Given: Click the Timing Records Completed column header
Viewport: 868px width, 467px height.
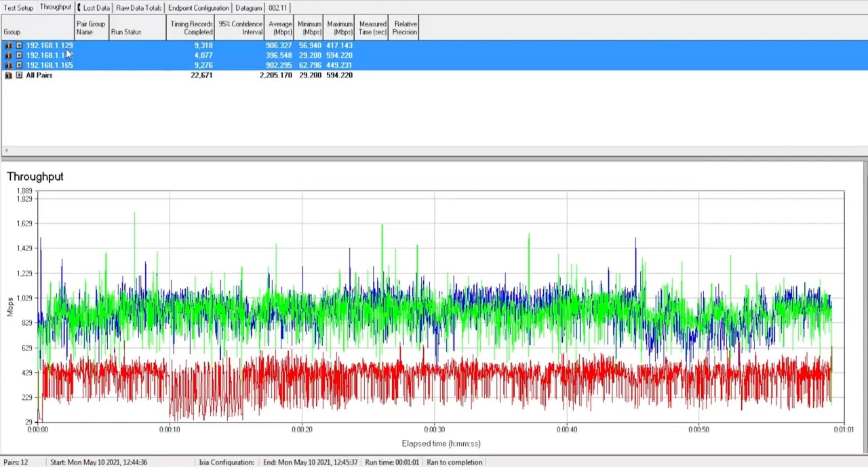Looking at the screenshot, I should pyautogui.click(x=191, y=28).
